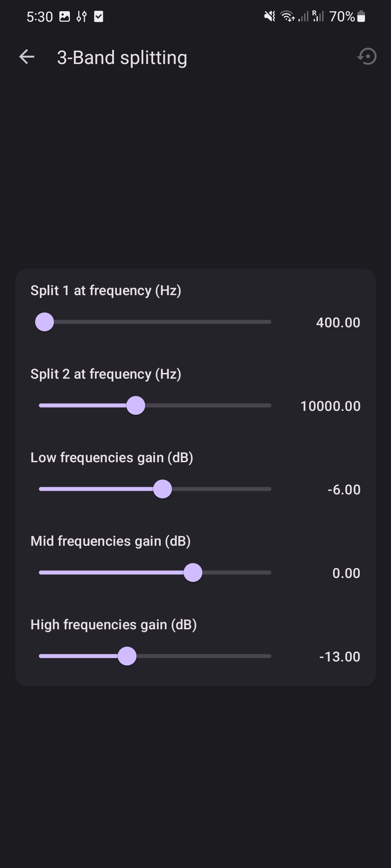
Task: Tap the muted sound status icon
Action: [x=270, y=16]
